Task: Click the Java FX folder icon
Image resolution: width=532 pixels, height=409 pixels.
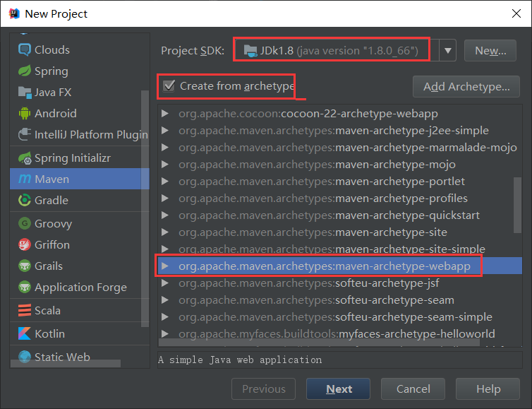Action: 25,92
